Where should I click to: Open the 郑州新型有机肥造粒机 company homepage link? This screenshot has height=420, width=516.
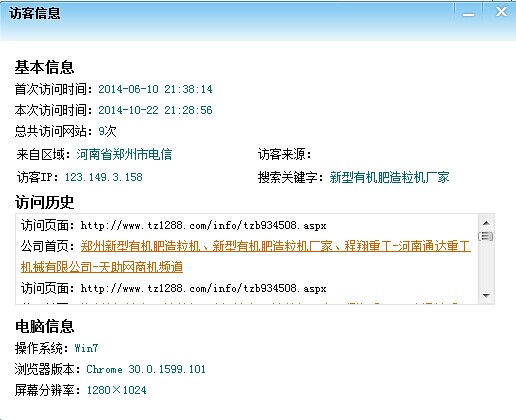[x=246, y=257]
